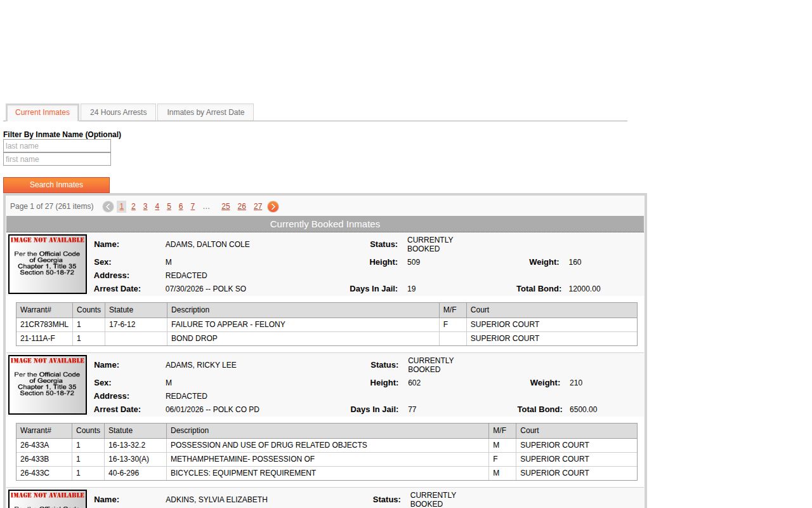
Task: Jump to page 26 of results
Action: click(242, 206)
